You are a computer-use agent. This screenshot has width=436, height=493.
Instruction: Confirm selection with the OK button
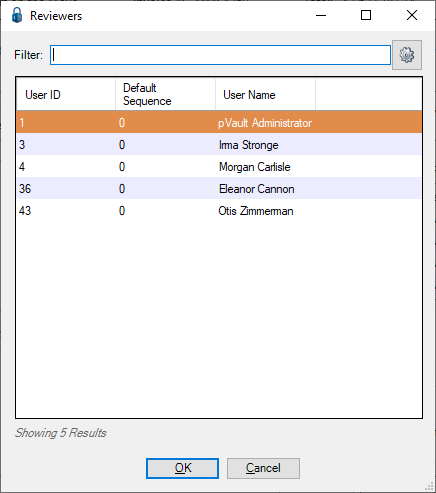(182, 468)
